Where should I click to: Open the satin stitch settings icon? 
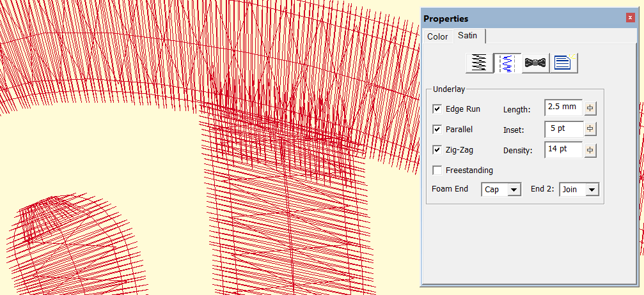[479, 63]
